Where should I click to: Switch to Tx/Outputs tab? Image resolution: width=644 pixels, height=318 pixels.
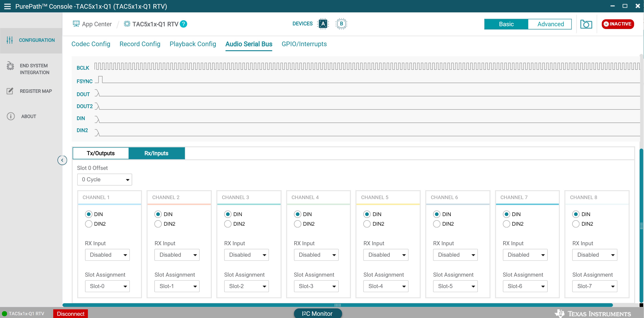point(101,153)
